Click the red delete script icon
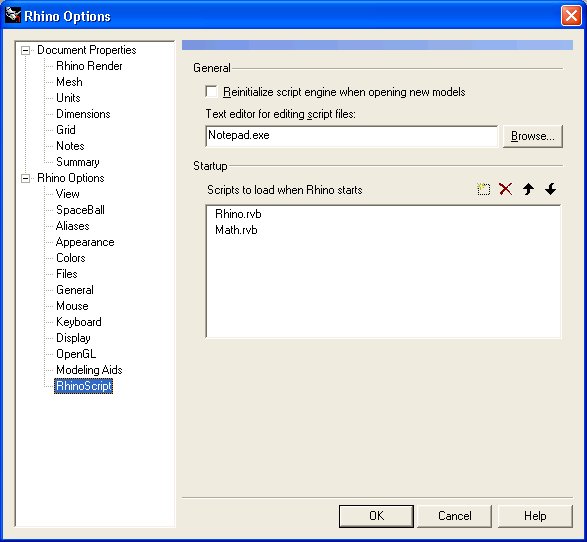The width and height of the screenshot is (587, 542). (x=505, y=189)
